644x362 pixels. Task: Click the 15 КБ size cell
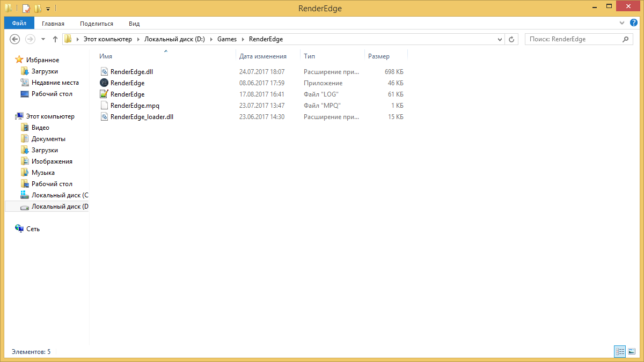(396, 117)
